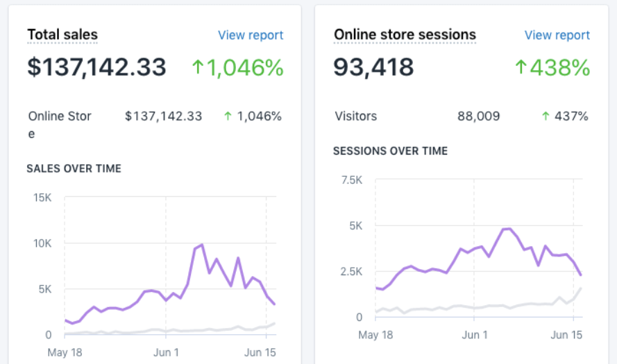Click the Visitors row label
This screenshot has width=617, height=364.
355,116
